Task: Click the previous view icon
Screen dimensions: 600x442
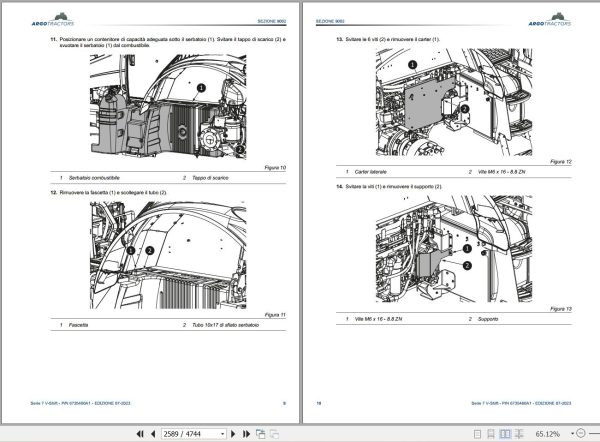Action: (261, 434)
